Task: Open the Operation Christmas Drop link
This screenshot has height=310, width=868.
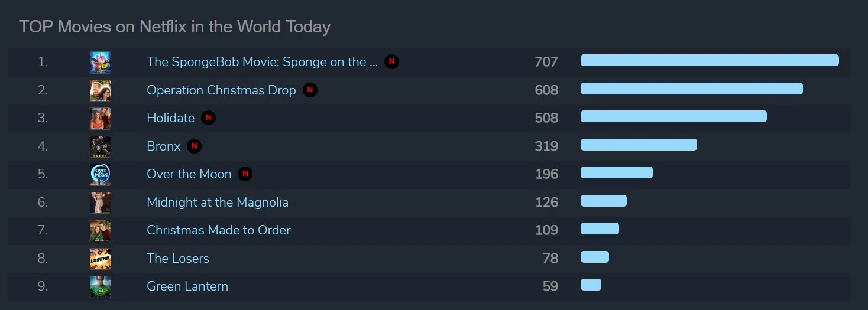Action: 221,90
